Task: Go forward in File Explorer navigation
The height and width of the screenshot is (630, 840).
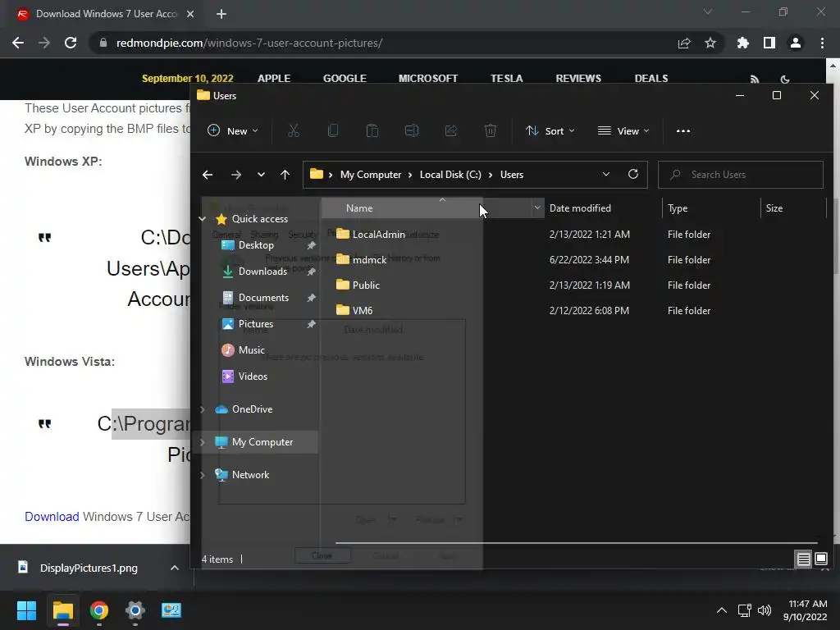Action: (235, 175)
